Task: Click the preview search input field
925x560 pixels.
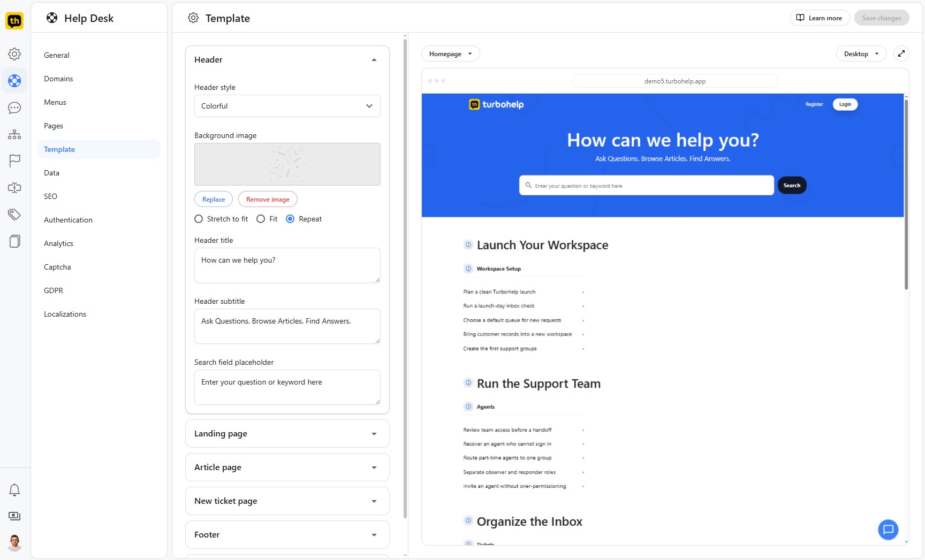Action: (647, 185)
